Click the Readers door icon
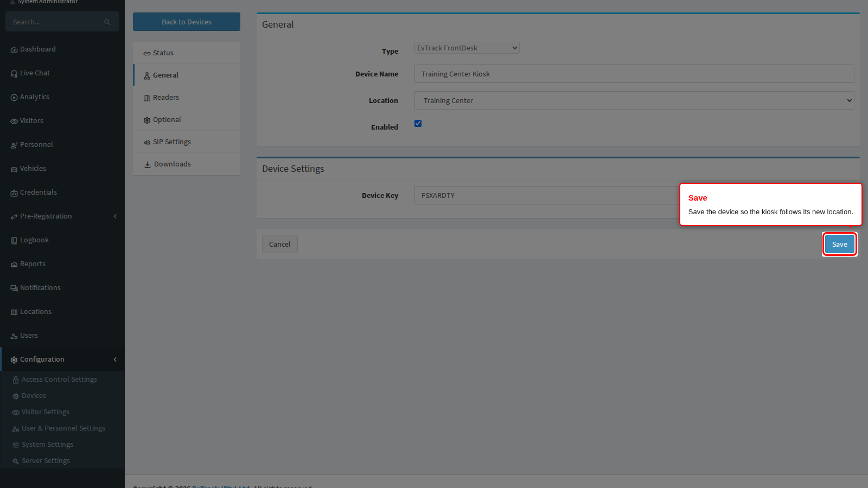Viewport: 868px width, 488px height. pos(147,98)
